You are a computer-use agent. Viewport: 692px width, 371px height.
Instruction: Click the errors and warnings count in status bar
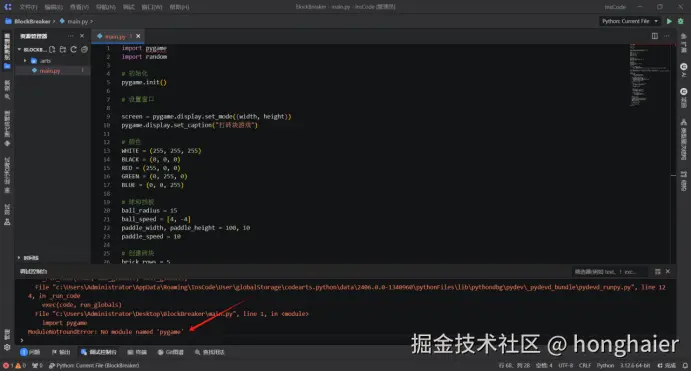(15, 366)
